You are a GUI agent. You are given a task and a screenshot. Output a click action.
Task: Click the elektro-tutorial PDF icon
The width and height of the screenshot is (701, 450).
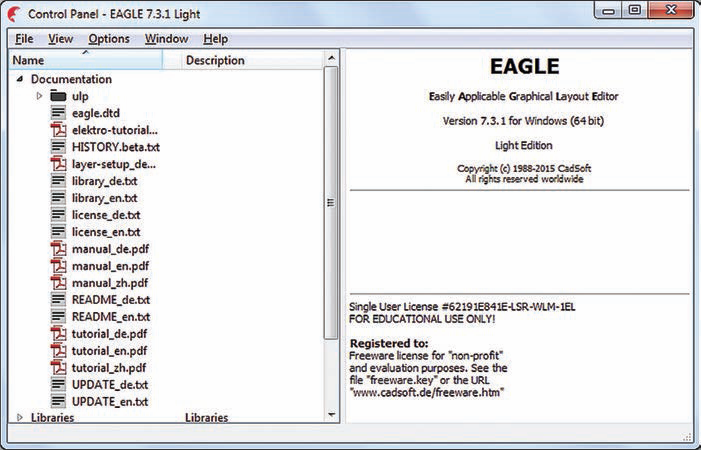tap(58, 130)
